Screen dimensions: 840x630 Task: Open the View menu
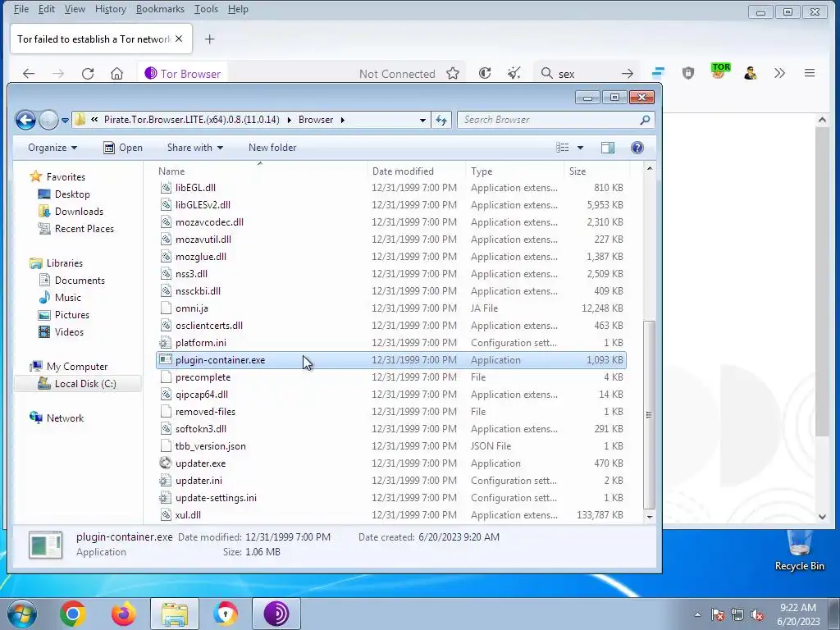coord(75,9)
